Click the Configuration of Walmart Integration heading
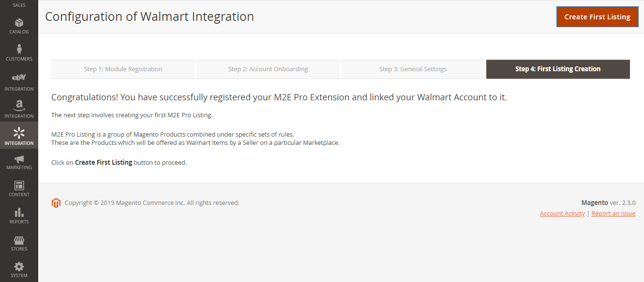The height and width of the screenshot is (282, 644). (x=150, y=16)
